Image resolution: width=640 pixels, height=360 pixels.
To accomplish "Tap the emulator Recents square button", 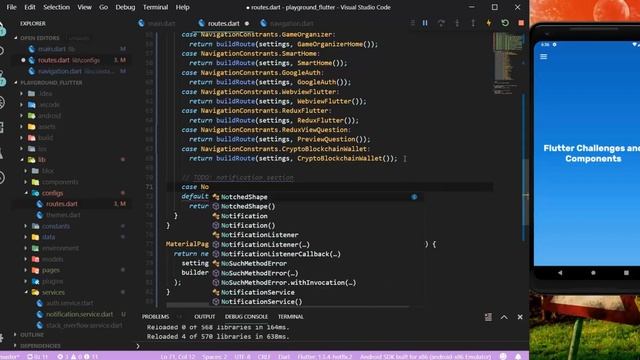I will coord(626,273).
